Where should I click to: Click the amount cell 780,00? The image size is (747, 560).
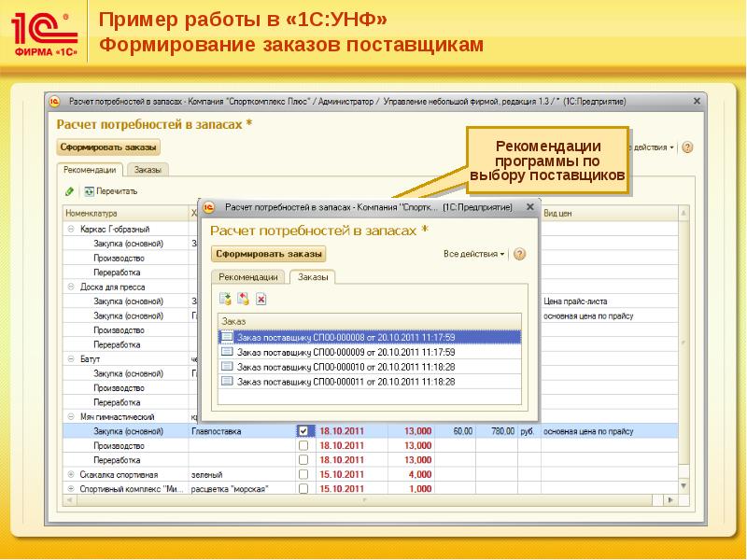coord(497,431)
